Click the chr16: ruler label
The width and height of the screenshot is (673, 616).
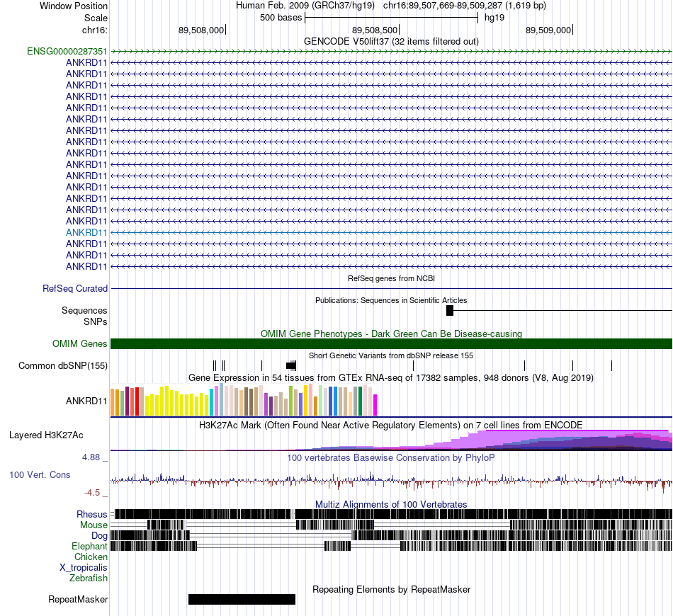[95, 30]
